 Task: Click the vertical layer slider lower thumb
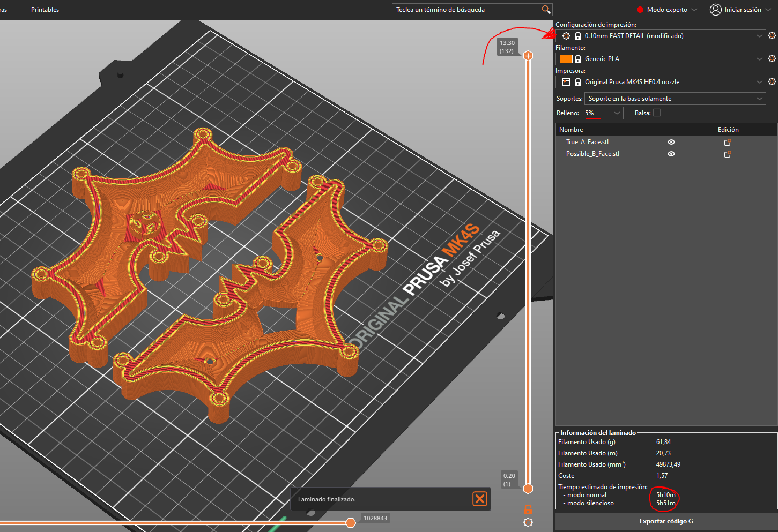click(528, 489)
